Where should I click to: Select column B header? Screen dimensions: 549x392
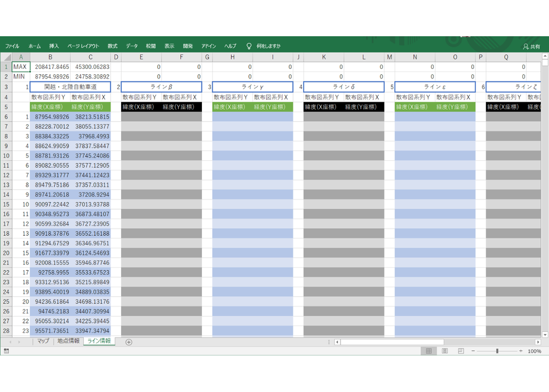[50, 57]
